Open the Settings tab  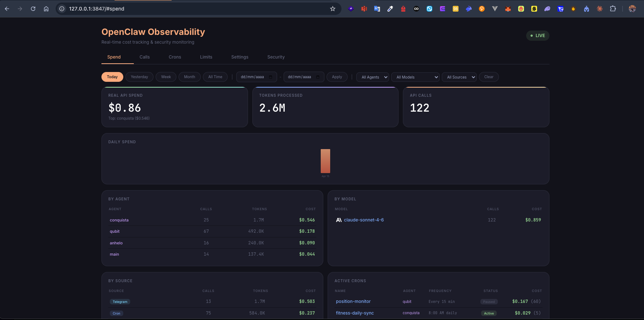[x=240, y=57]
